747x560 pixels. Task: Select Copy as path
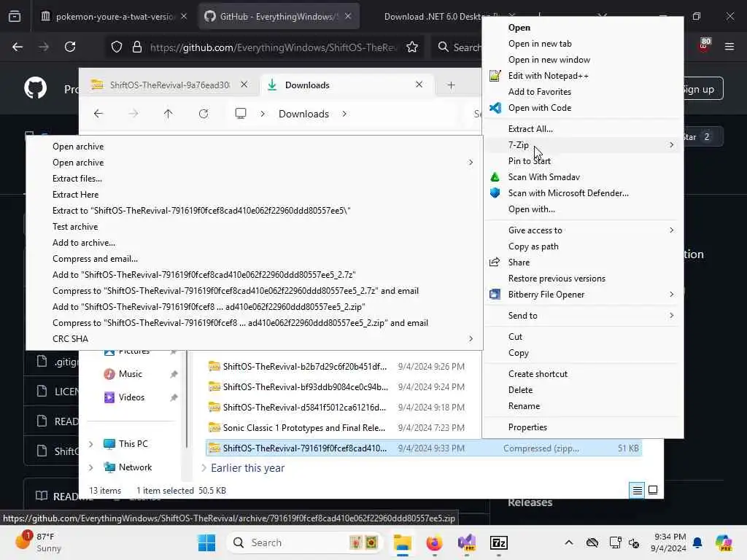[583, 246]
